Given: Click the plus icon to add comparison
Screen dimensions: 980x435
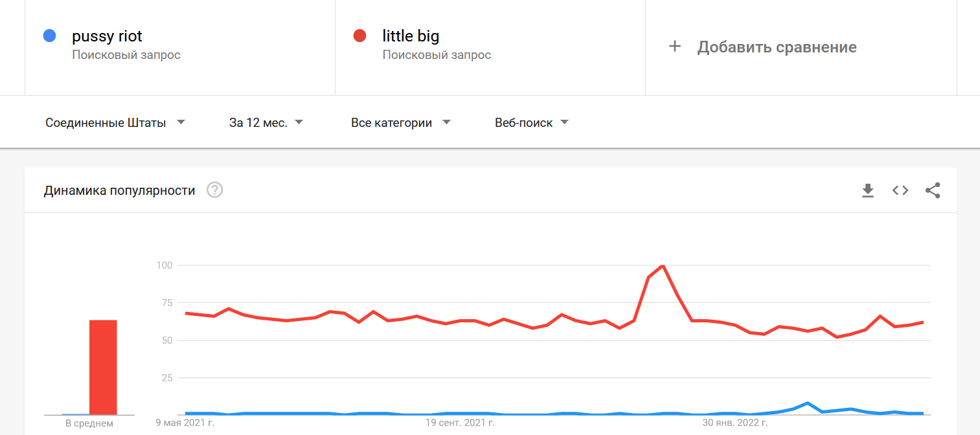Looking at the screenshot, I should [x=675, y=47].
